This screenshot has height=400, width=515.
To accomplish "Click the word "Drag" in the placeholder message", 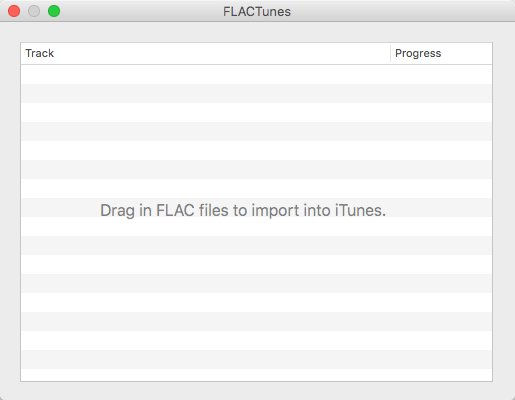I will coord(117,211).
